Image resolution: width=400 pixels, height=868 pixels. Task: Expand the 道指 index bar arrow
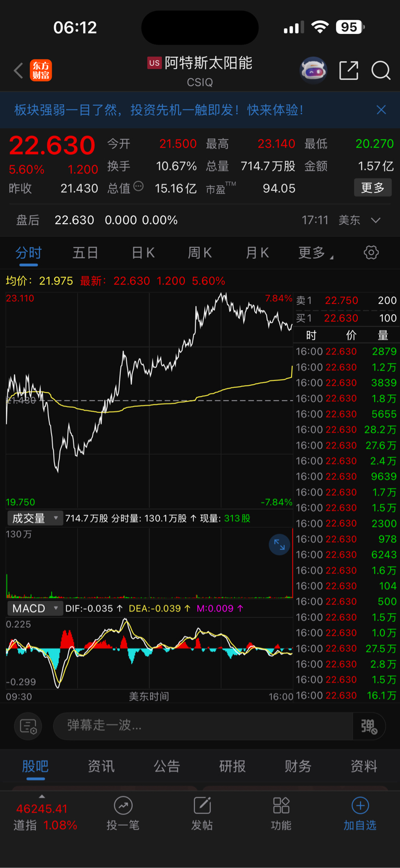tap(42, 797)
